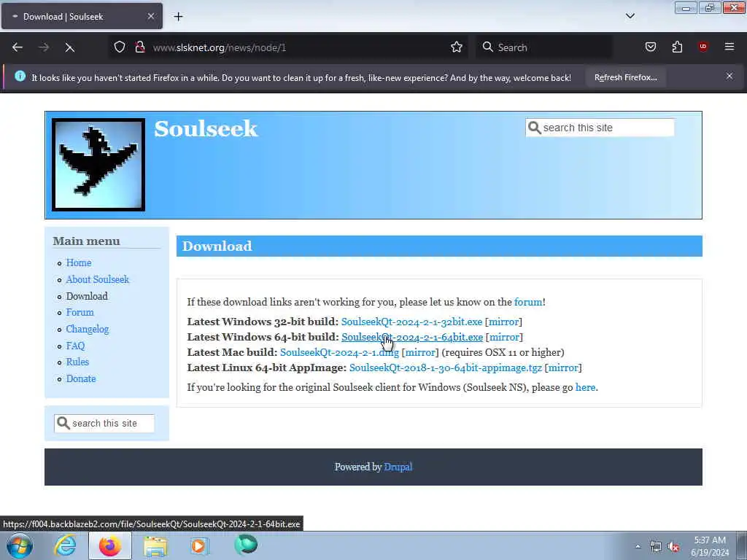Focus the Firefox Search box
747x560 pixels.
pyautogui.click(x=544, y=47)
